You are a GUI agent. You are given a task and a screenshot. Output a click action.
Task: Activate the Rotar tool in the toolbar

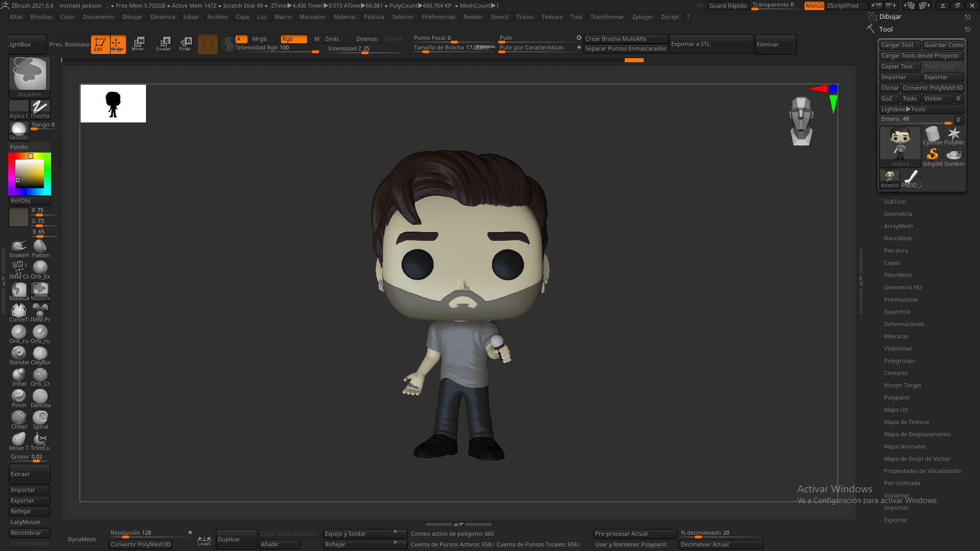click(185, 44)
